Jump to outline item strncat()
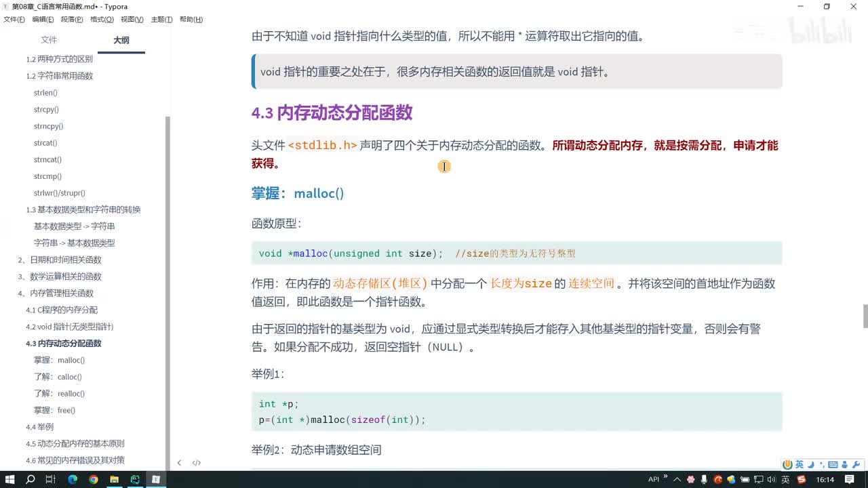The image size is (868, 488). (47, 160)
